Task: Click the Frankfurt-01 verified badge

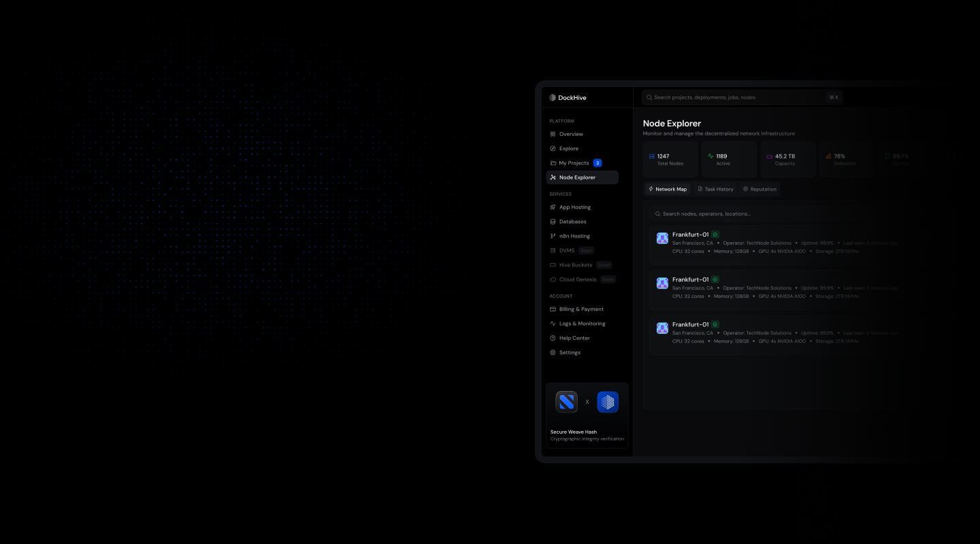Action: (x=715, y=234)
